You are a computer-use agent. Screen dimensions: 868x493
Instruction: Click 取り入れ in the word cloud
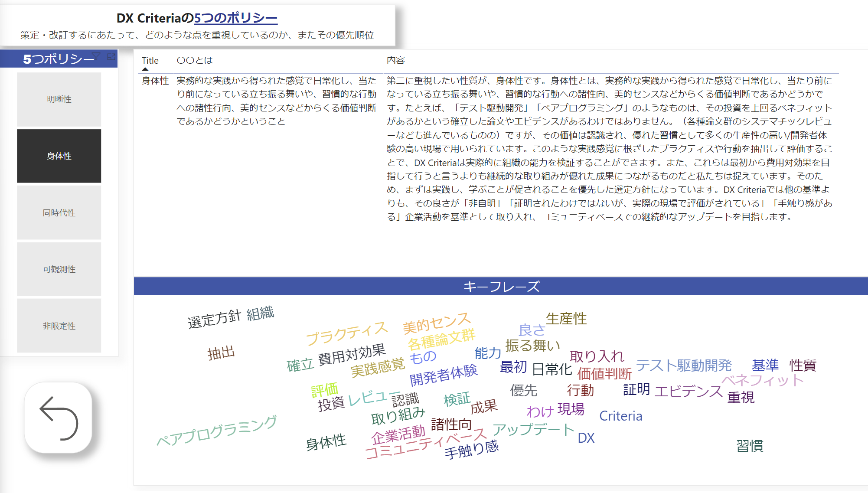point(597,356)
